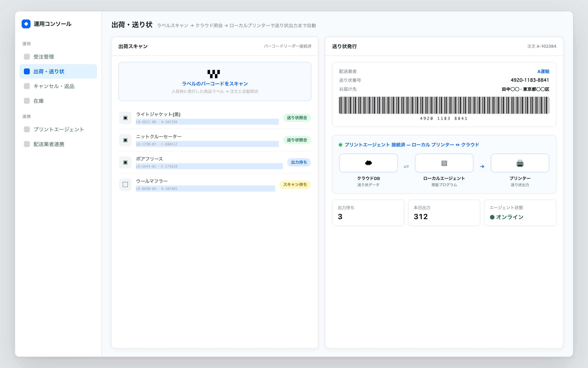Open 配送業者連携 in the sidebar
Viewport: 588px width, 368px height.
[x=58, y=144]
